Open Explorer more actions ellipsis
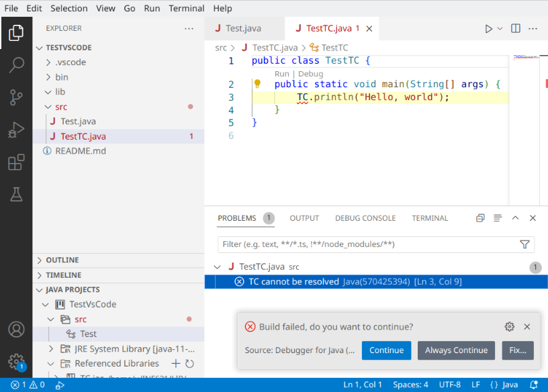The image size is (548, 392). tap(189, 29)
